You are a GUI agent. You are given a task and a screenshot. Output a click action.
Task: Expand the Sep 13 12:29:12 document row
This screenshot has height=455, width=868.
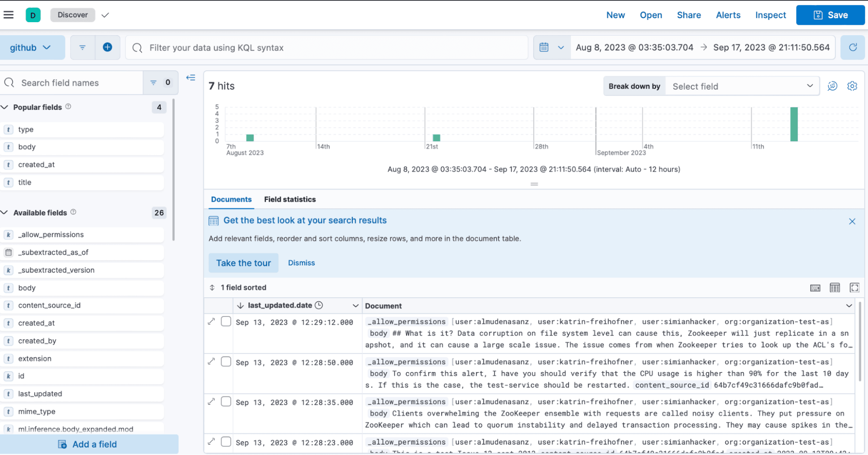211,322
